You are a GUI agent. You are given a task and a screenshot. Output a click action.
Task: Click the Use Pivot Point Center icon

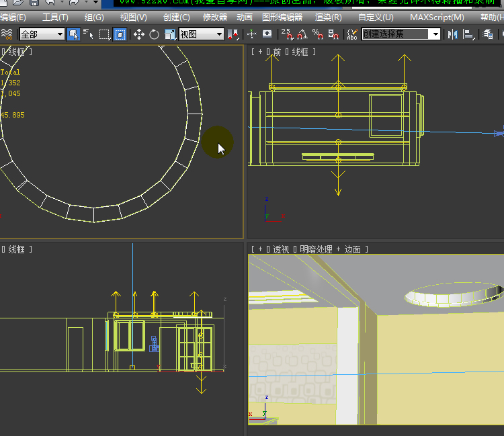click(x=233, y=34)
